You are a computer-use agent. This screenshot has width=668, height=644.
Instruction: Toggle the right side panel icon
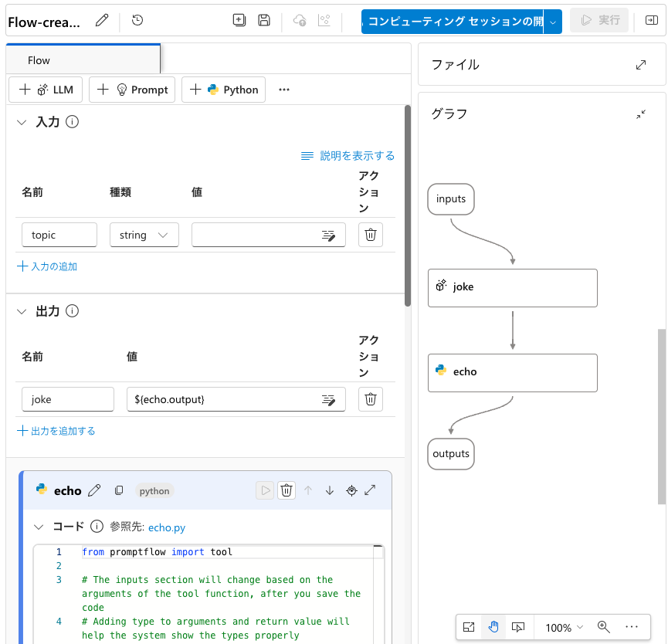(651, 20)
